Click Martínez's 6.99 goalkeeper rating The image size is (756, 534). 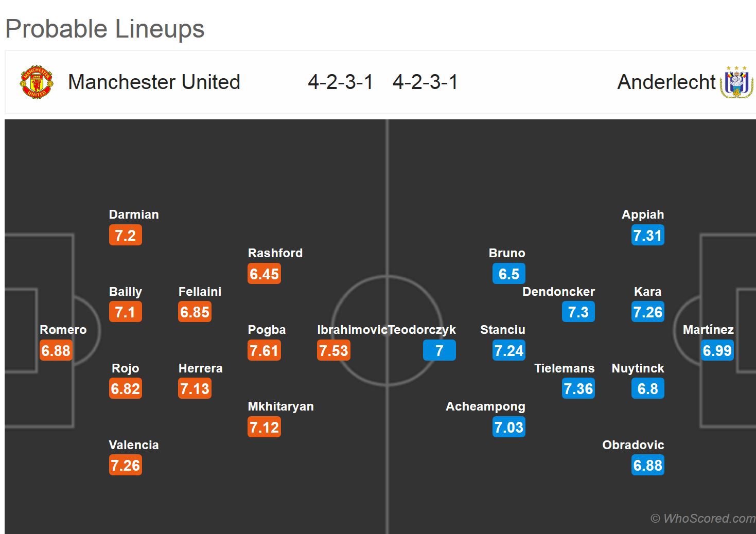click(717, 351)
